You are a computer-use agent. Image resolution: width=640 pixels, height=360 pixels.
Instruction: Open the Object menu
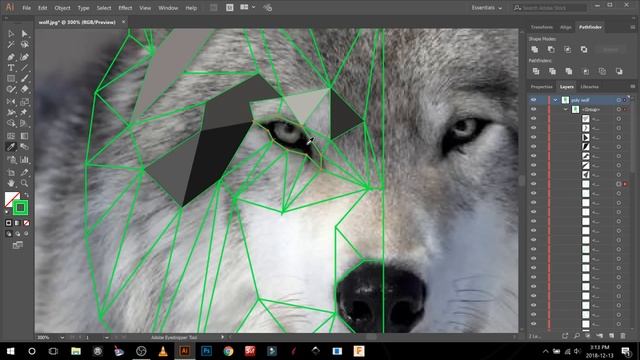tap(62, 8)
